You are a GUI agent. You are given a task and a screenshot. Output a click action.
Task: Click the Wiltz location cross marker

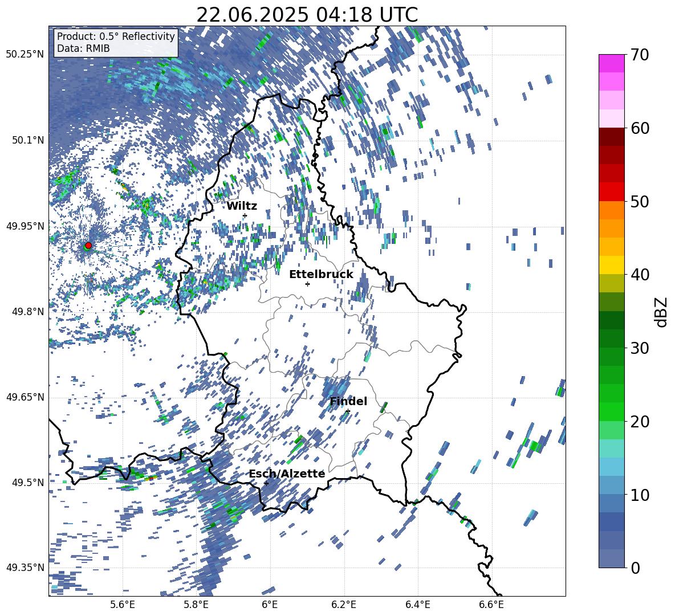coord(245,215)
